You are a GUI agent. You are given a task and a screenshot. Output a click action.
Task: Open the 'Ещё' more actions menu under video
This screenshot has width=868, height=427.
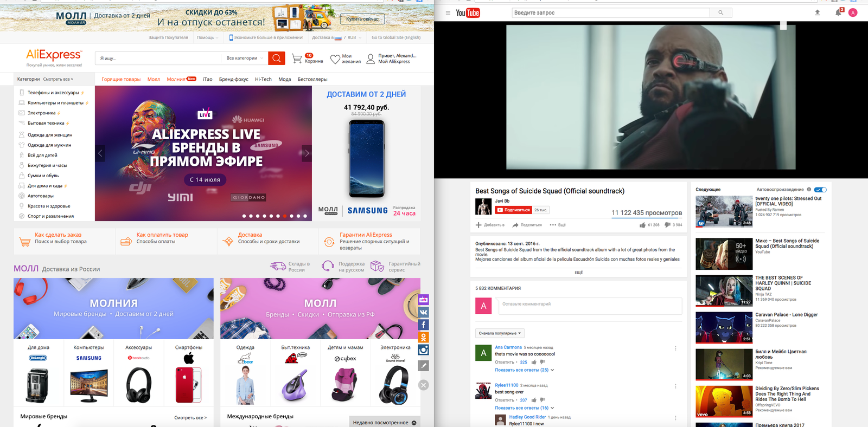(558, 225)
